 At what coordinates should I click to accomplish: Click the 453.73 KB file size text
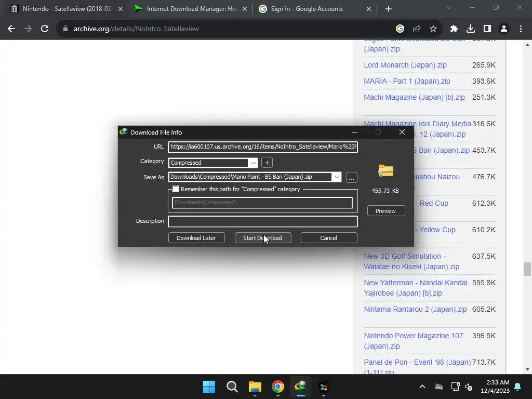[x=385, y=191]
